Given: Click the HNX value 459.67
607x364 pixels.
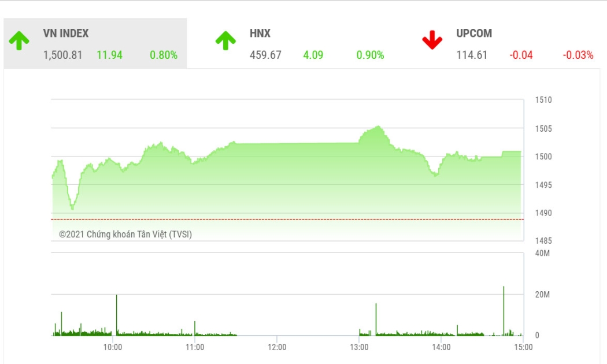Looking at the screenshot, I should tap(265, 55).
